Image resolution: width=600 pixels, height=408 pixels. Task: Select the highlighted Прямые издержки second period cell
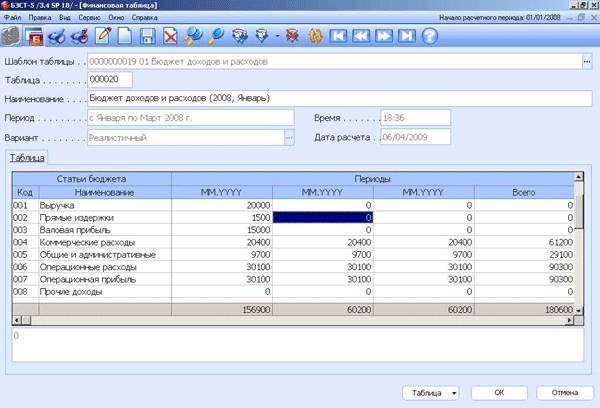tap(323, 217)
